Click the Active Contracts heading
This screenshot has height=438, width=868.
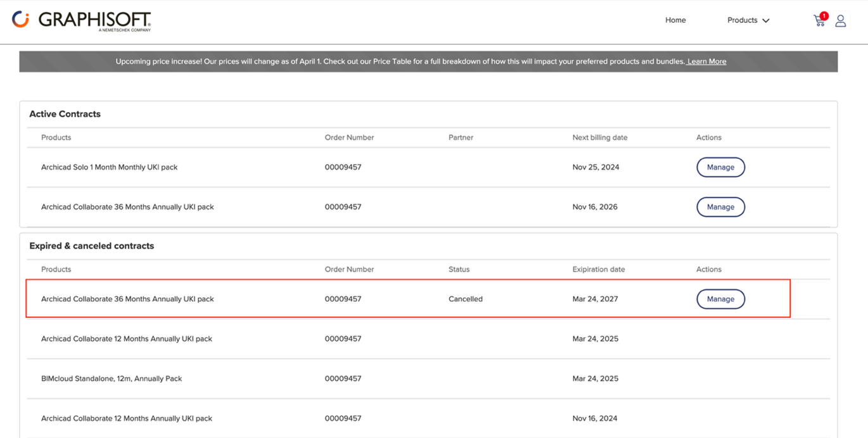point(65,114)
